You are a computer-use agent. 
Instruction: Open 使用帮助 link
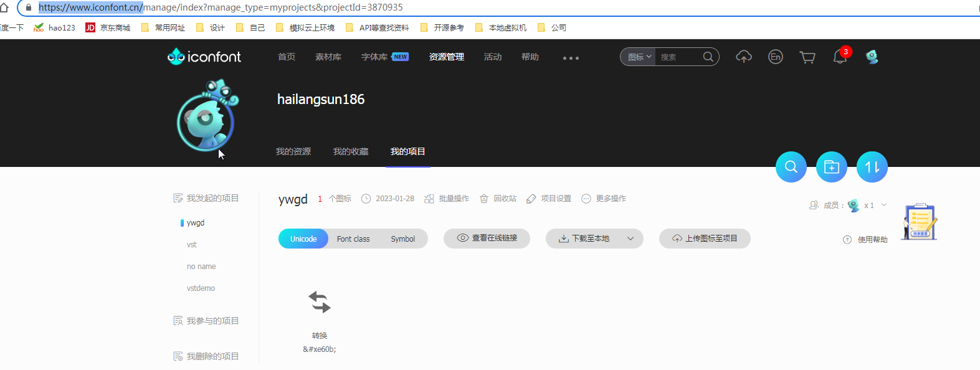pyautogui.click(x=865, y=240)
